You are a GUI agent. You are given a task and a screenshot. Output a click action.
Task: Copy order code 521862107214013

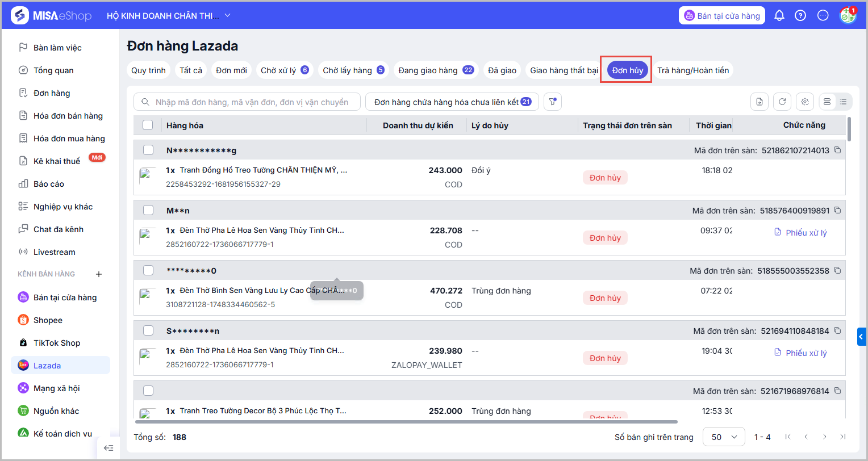click(x=837, y=150)
